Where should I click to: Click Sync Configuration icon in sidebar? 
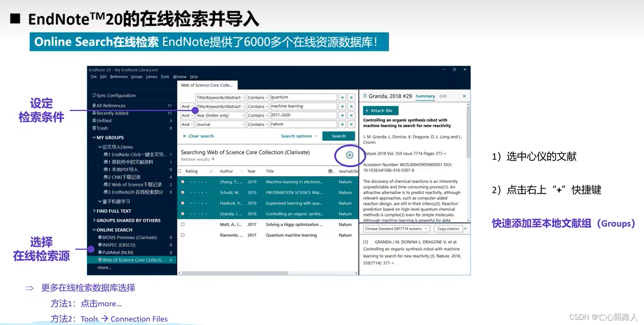94,95
